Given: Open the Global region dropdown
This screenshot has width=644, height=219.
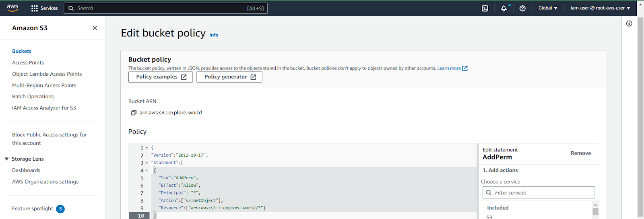Looking at the screenshot, I should click(548, 8).
